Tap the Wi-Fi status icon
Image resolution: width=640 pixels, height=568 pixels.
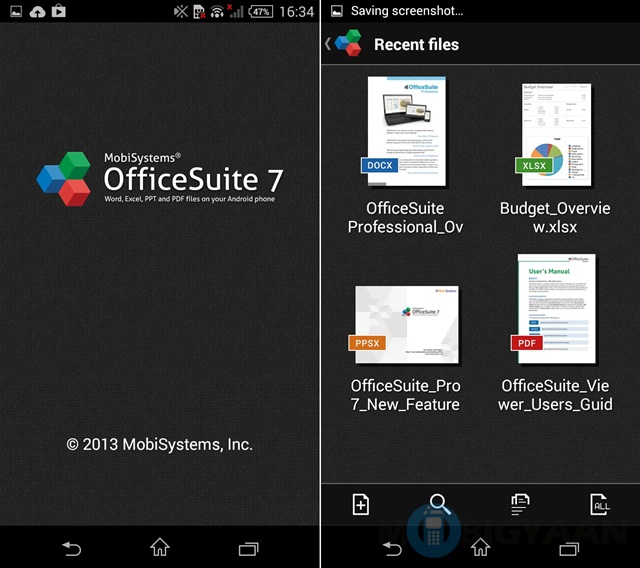coord(217,12)
